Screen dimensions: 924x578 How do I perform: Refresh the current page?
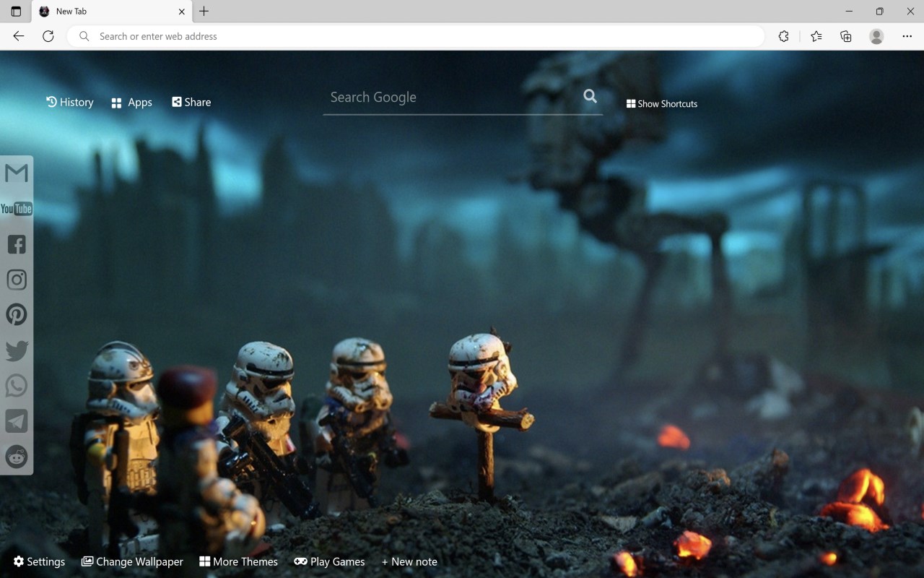point(48,36)
